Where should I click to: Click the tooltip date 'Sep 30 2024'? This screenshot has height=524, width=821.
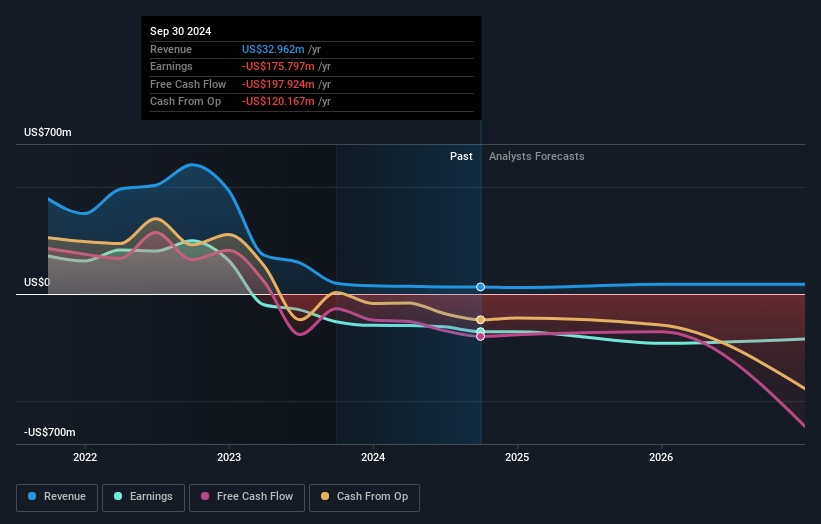click(181, 31)
